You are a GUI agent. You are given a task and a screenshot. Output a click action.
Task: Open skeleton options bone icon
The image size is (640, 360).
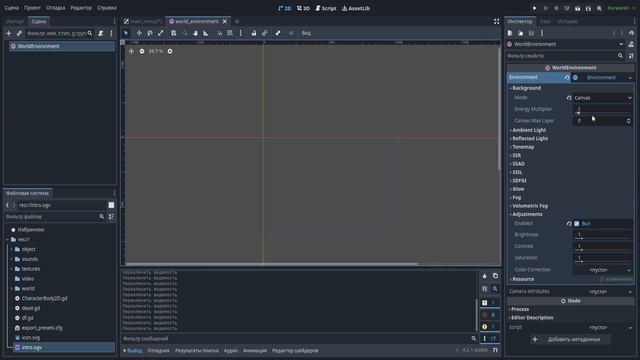coord(278,33)
